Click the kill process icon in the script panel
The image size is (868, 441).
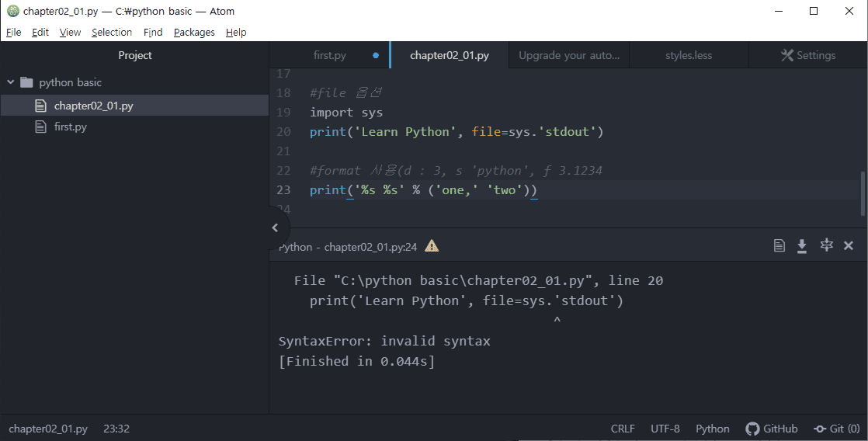pos(826,245)
